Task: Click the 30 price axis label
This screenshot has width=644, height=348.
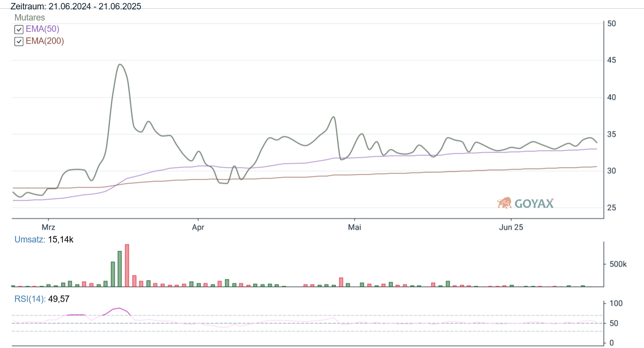Action: tap(612, 171)
